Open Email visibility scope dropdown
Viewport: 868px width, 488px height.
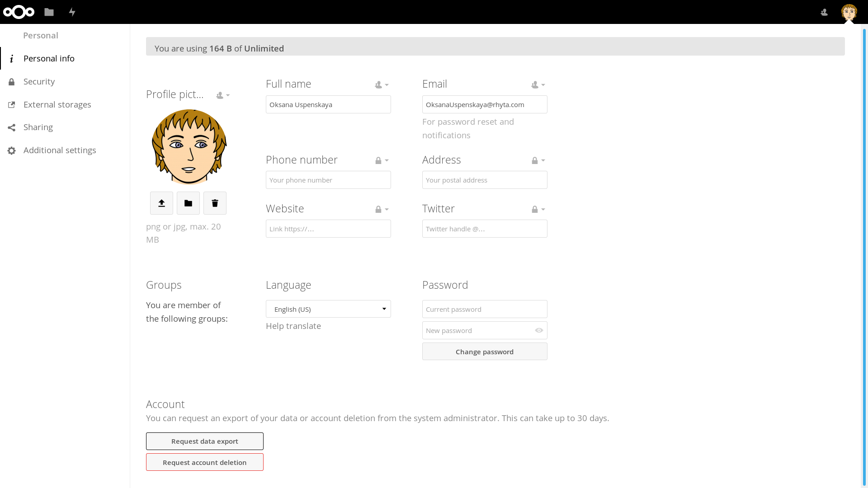[x=538, y=85]
